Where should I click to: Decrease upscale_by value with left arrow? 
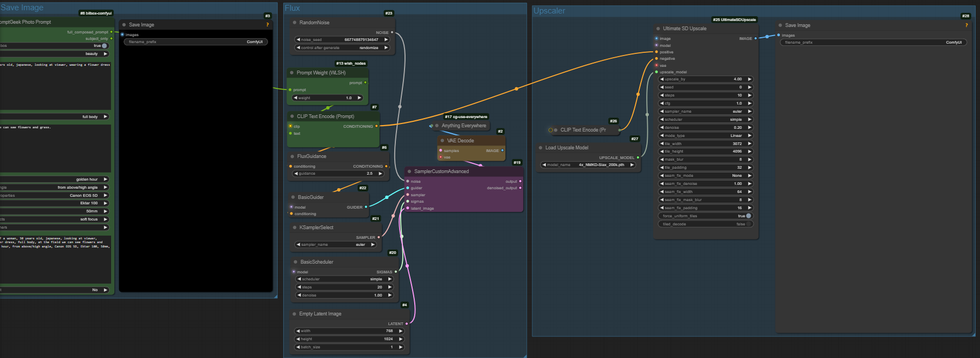pos(662,79)
